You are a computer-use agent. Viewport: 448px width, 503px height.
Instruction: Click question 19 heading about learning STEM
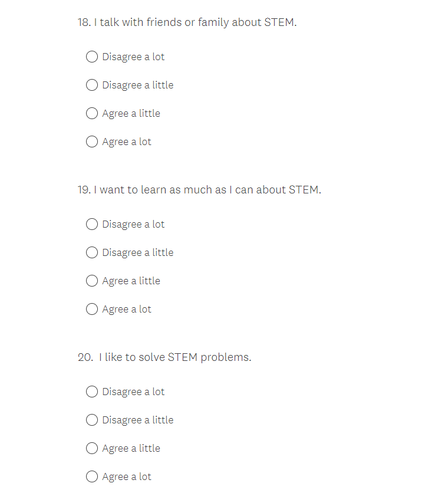click(x=199, y=190)
